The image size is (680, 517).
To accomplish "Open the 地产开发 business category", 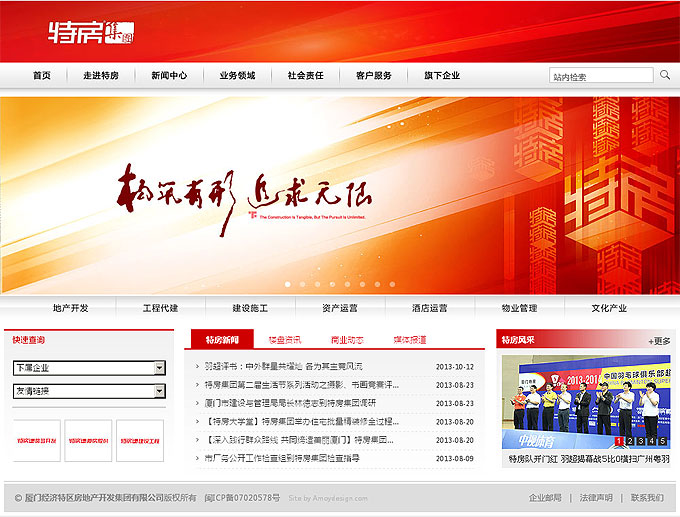I will [71, 308].
